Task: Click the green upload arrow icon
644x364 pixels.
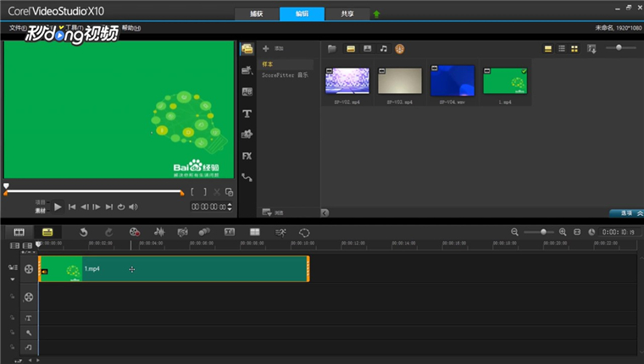Action: tap(376, 14)
